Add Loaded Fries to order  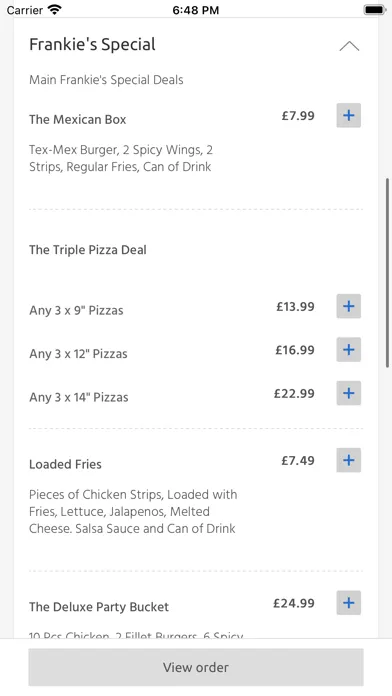(348, 460)
